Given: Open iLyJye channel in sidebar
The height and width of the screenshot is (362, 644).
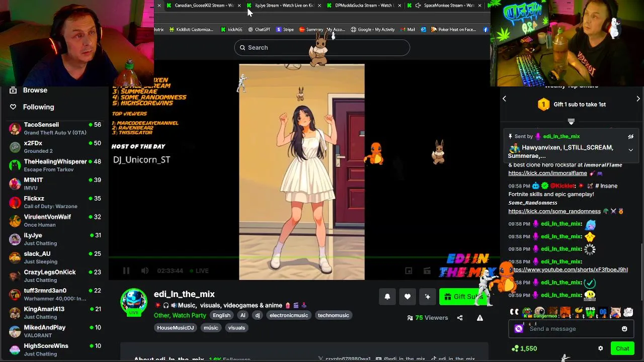Looking at the screenshot, I should point(55,239).
